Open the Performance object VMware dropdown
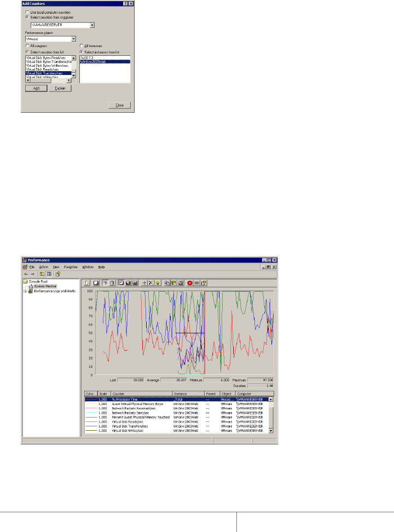 click(x=74, y=39)
